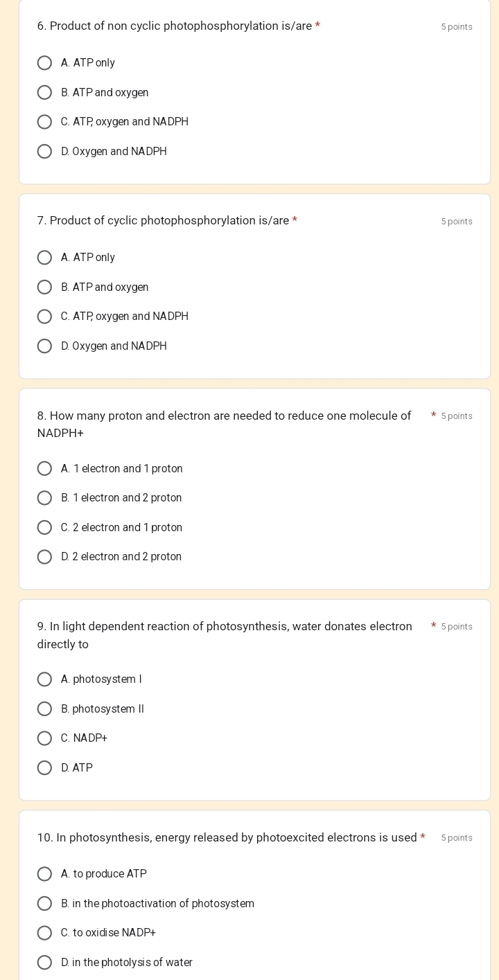Select 'A. ATP only' for question 7

[44, 258]
